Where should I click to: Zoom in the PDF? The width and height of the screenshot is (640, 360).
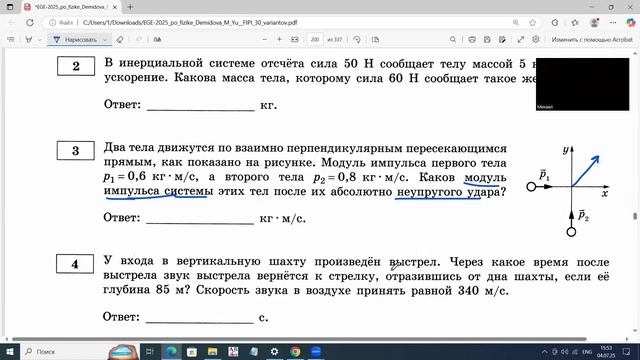[x=280, y=40]
